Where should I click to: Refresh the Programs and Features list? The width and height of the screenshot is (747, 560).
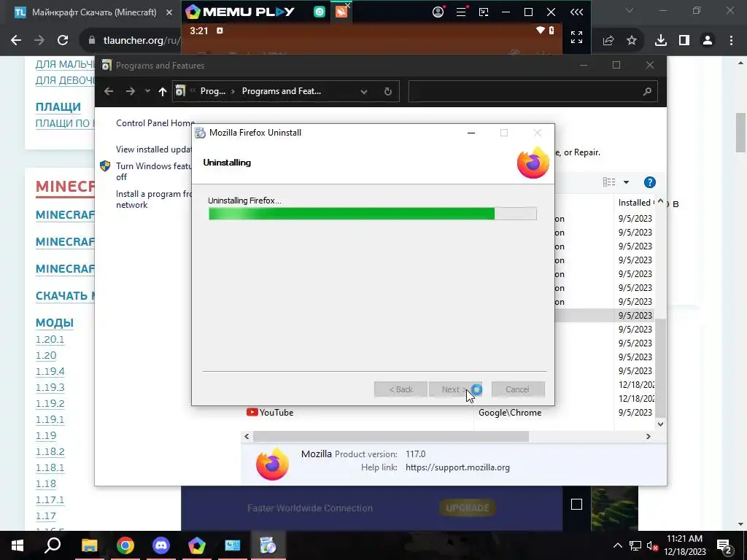(x=388, y=91)
